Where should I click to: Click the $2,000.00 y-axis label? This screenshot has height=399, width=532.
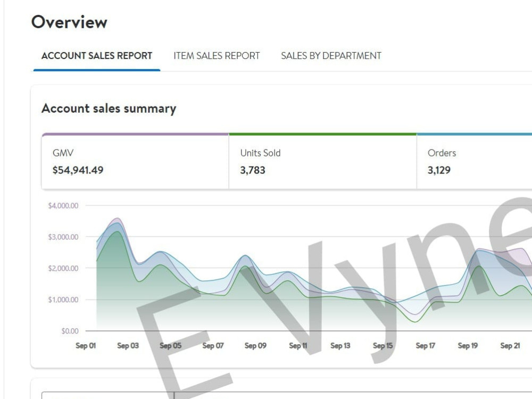click(x=63, y=268)
